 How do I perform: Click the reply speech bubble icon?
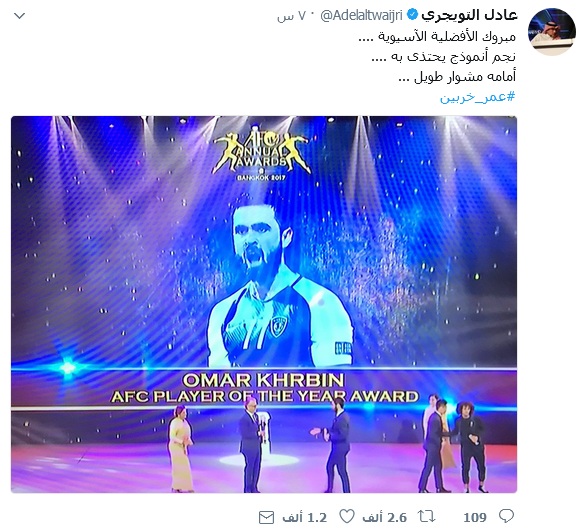click(x=506, y=516)
